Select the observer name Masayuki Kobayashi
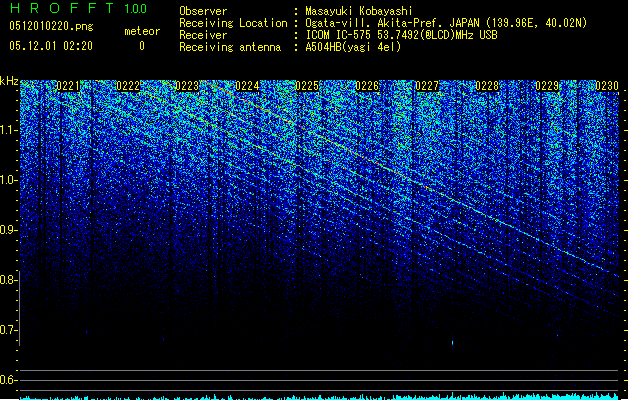629x400 pixels. tap(359, 11)
